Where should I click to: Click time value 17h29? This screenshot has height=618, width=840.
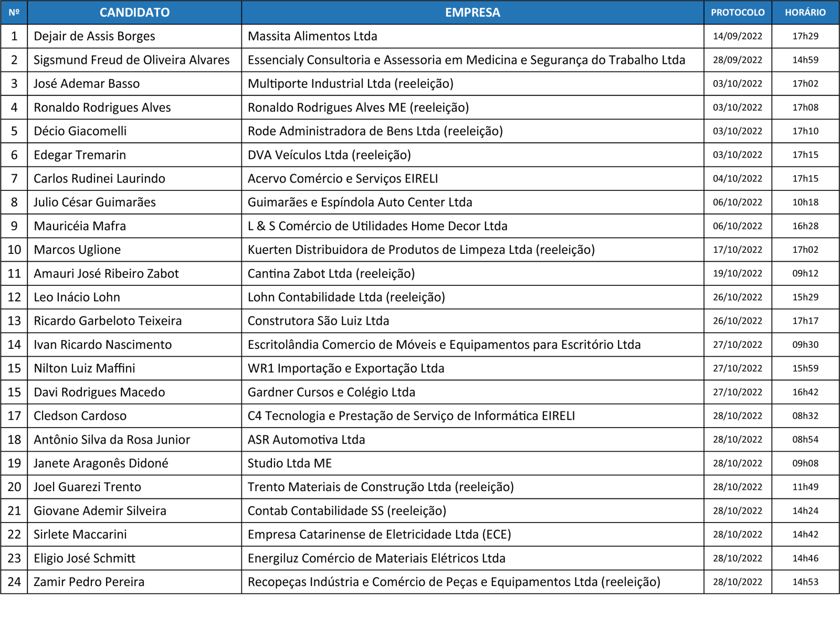(805, 36)
